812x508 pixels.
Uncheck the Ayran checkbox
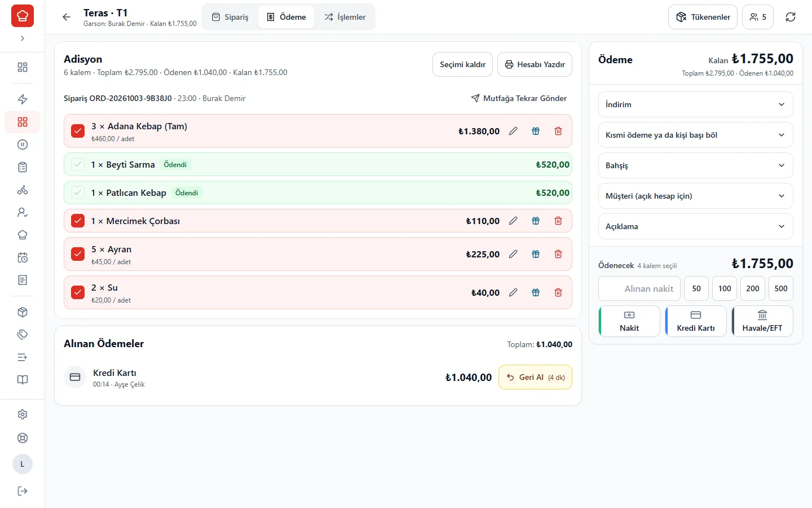pos(78,254)
